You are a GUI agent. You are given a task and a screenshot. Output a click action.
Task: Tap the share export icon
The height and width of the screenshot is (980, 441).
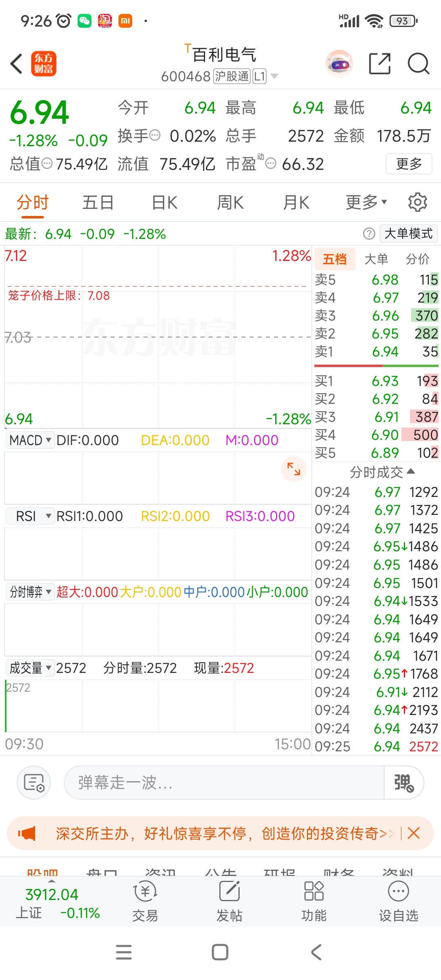380,64
